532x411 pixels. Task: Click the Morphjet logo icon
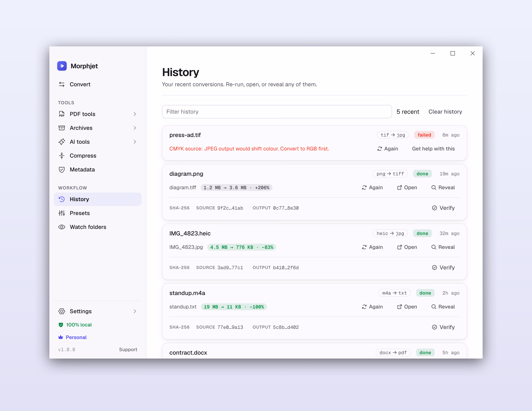(62, 66)
